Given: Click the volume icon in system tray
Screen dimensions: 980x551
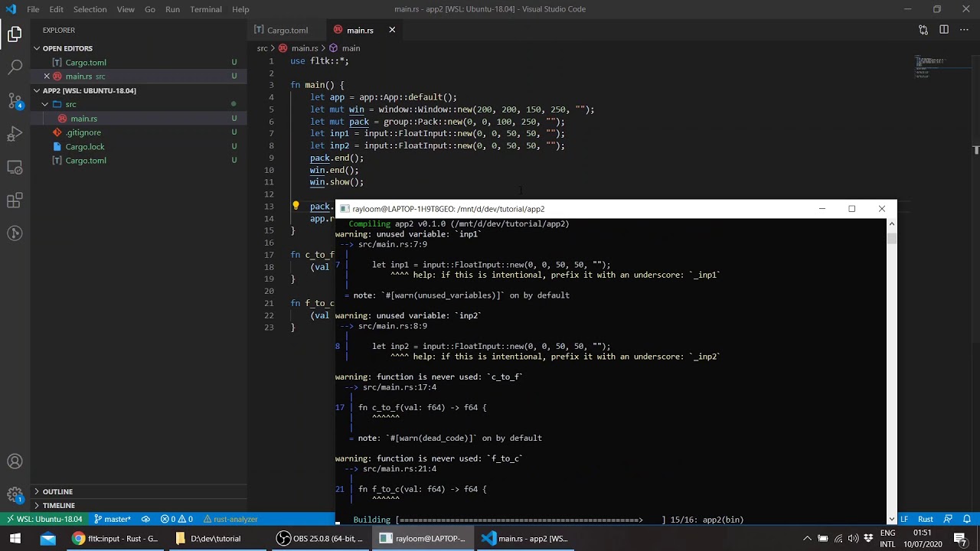Looking at the screenshot, I should tap(854, 538).
